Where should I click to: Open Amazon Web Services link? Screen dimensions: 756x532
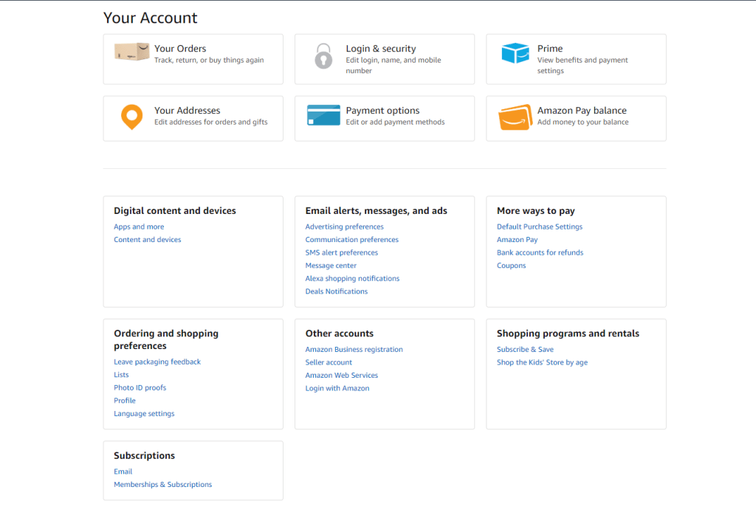[x=341, y=376]
